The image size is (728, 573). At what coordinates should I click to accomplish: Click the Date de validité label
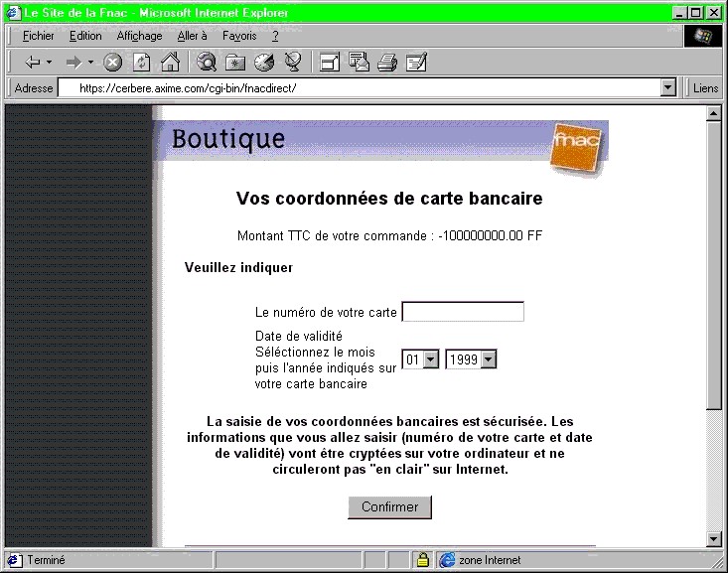coord(299,336)
